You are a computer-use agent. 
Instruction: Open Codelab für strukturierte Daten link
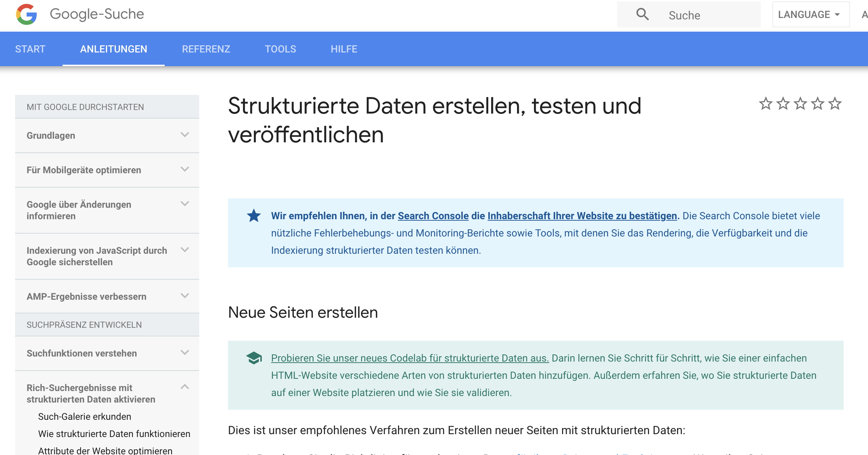410,358
